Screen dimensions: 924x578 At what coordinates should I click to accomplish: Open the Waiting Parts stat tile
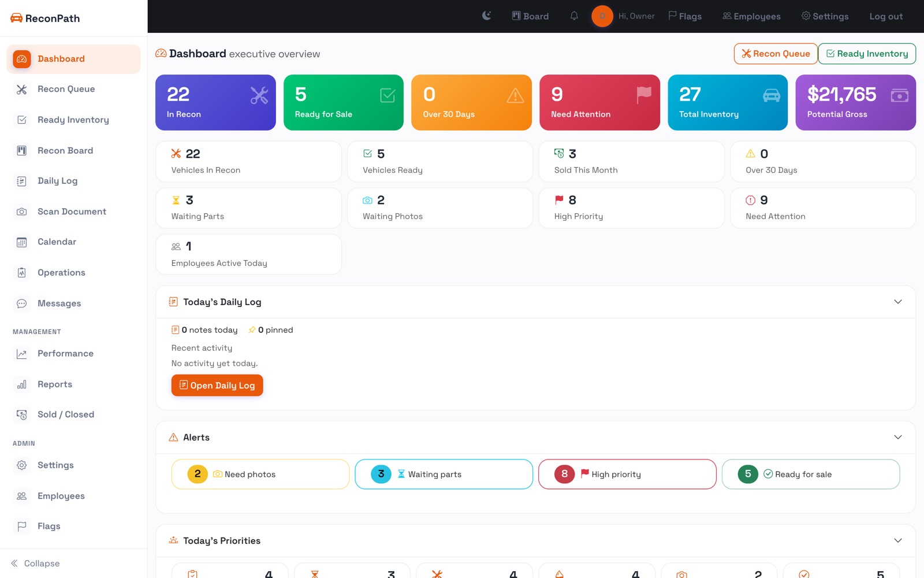[248, 208]
